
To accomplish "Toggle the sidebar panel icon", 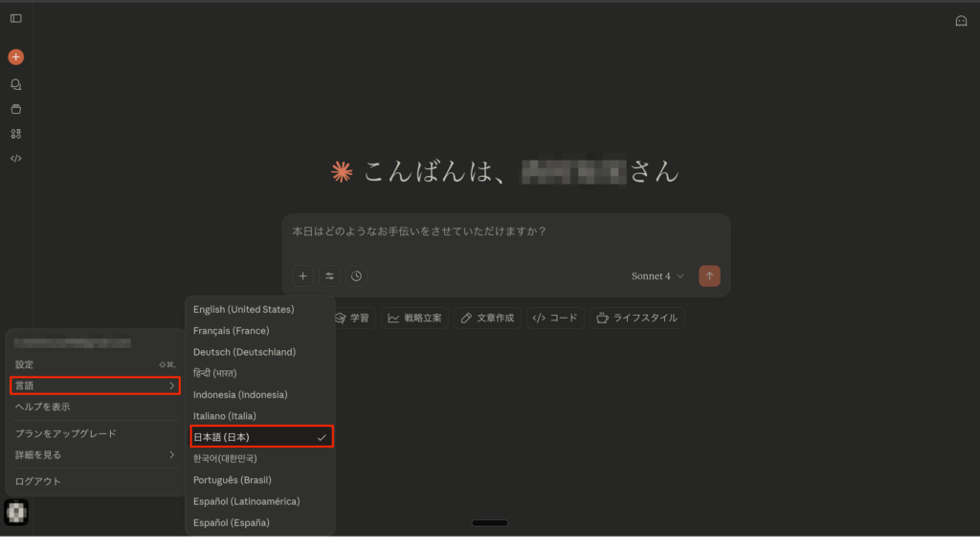I will pyautogui.click(x=16, y=19).
